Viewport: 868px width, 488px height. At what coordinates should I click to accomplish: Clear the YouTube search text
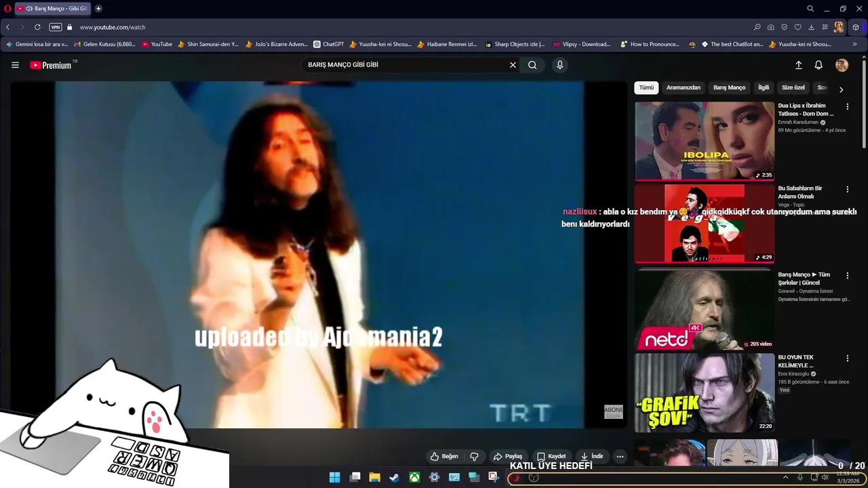tap(513, 65)
